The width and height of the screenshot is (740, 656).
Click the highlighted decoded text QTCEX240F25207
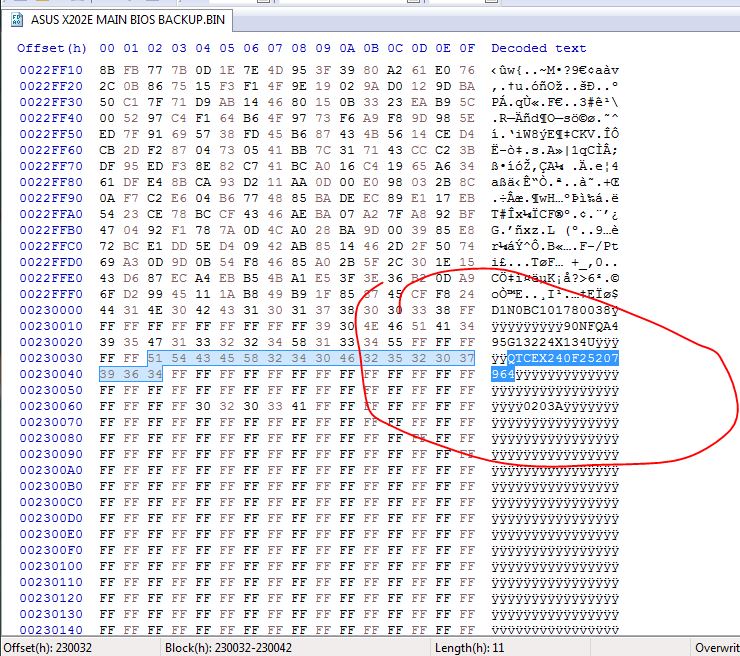pyautogui.click(x=563, y=358)
